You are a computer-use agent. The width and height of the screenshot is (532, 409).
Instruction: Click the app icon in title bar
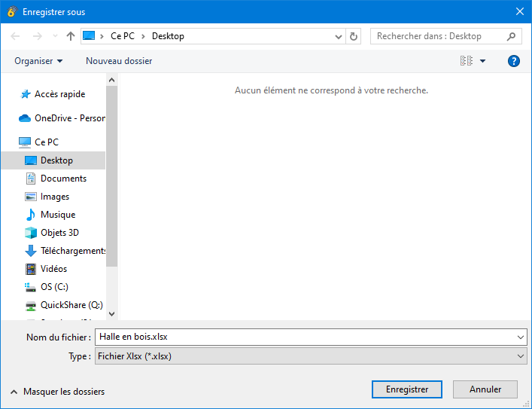pos(12,11)
